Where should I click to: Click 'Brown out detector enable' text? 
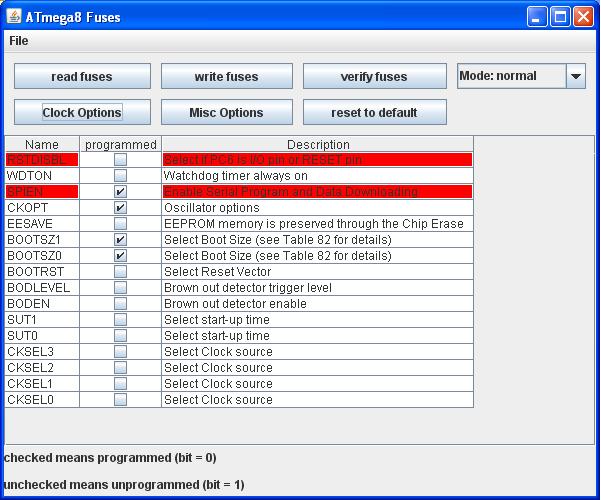coord(235,304)
